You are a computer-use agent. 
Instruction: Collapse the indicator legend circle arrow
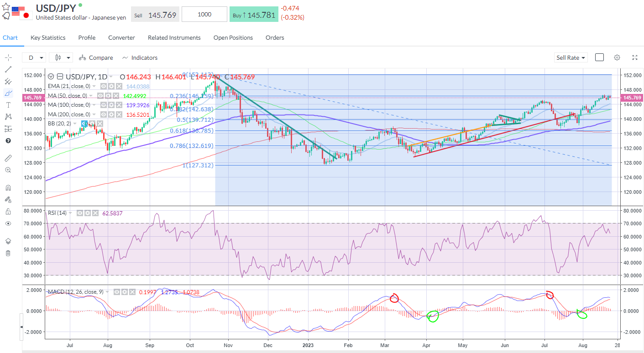tap(51, 77)
